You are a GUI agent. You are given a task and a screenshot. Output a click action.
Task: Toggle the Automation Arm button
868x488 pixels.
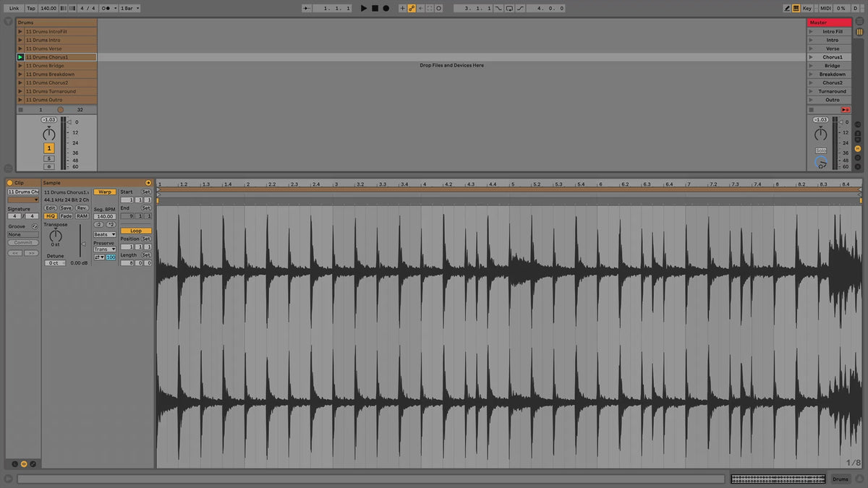click(x=412, y=8)
